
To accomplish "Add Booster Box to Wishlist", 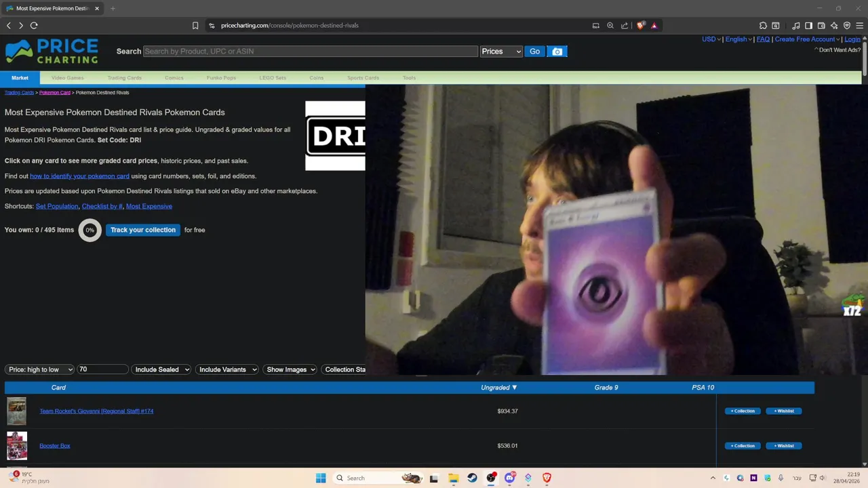I will pyautogui.click(x=784, y=446).
